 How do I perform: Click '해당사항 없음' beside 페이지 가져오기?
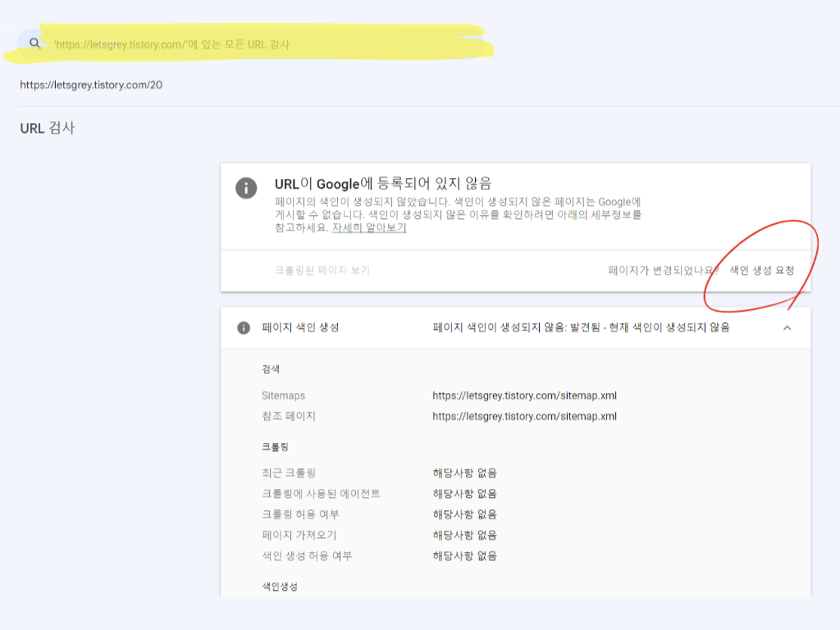point(464,535)
